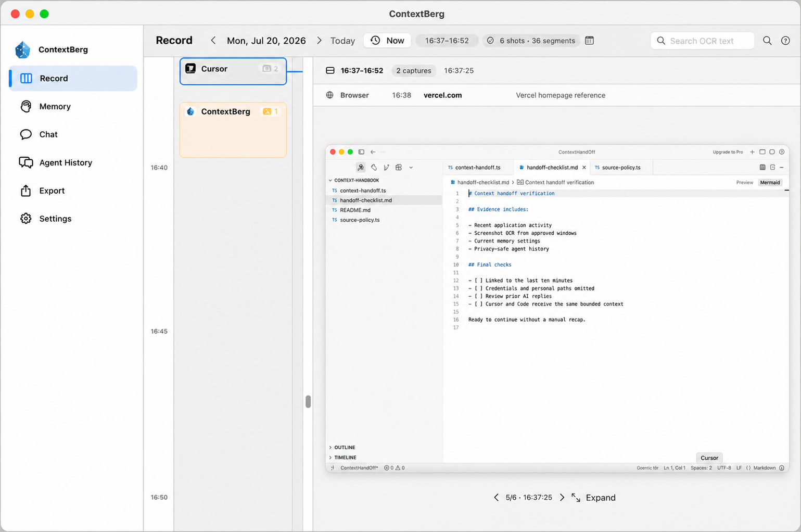The width and height of the screenshot is (801, 532).
Task: Open Agent History
Action: [73, 162]
